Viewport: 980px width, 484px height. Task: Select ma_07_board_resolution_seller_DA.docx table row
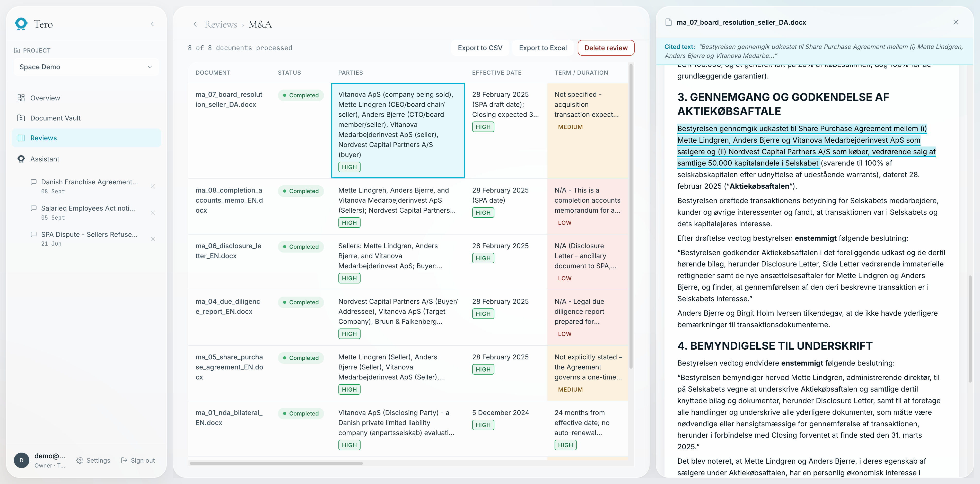coord(408,131)
